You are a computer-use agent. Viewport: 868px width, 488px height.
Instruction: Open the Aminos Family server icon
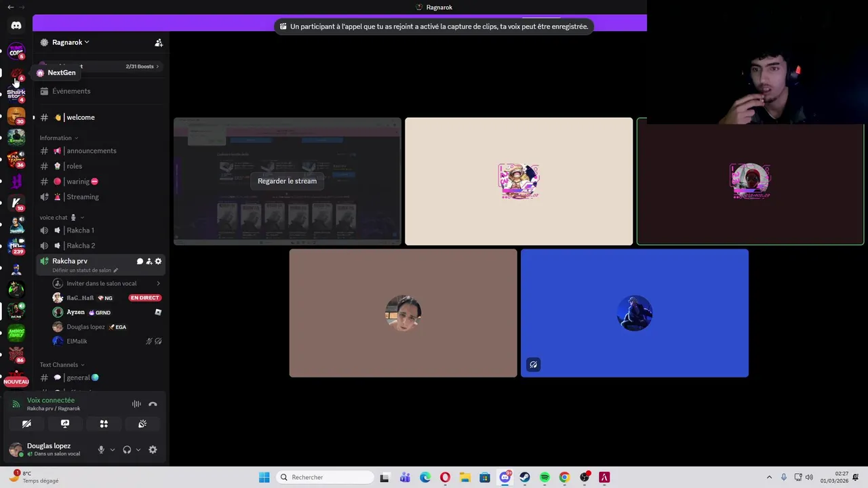click(16, 333)
